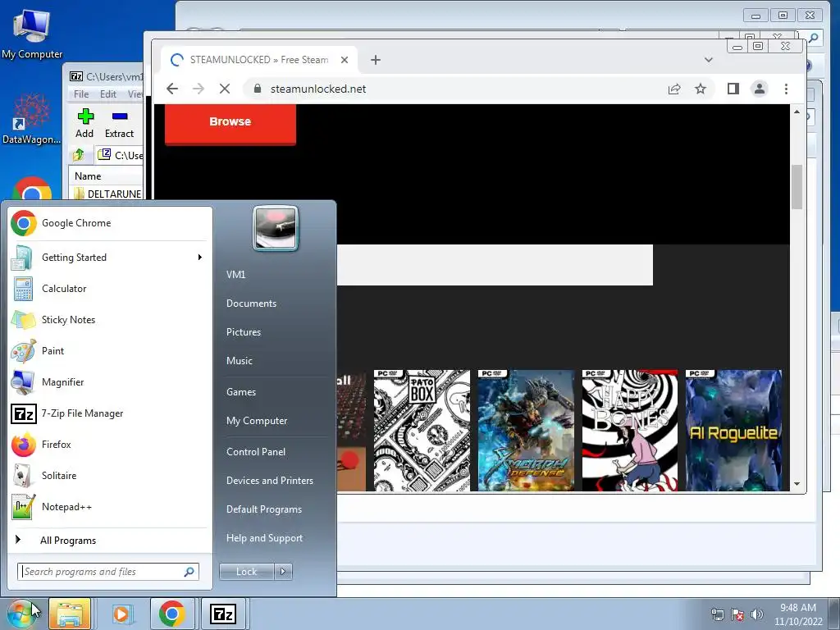Click Name column header in 7-Zip
Image resolution: width=840 pixels, height=630 pixels.
(x=106, y=176)
